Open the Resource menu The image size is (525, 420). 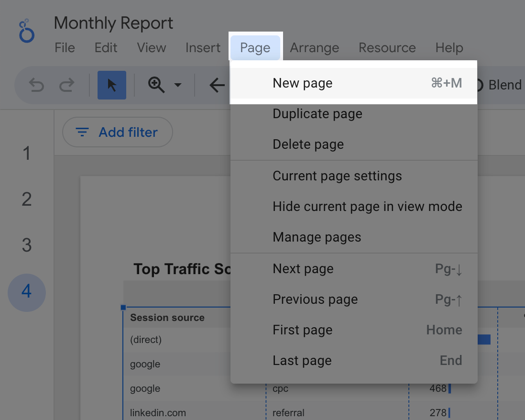coord(387,47)
